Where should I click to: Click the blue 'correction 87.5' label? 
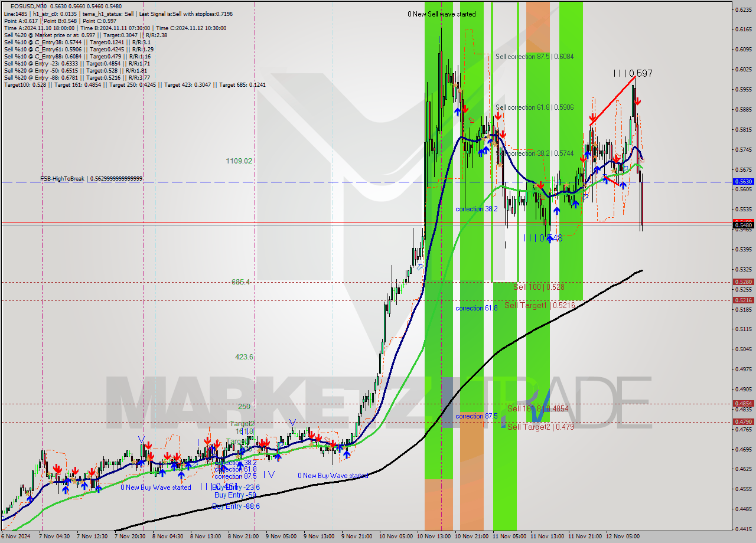coord(476,416)
